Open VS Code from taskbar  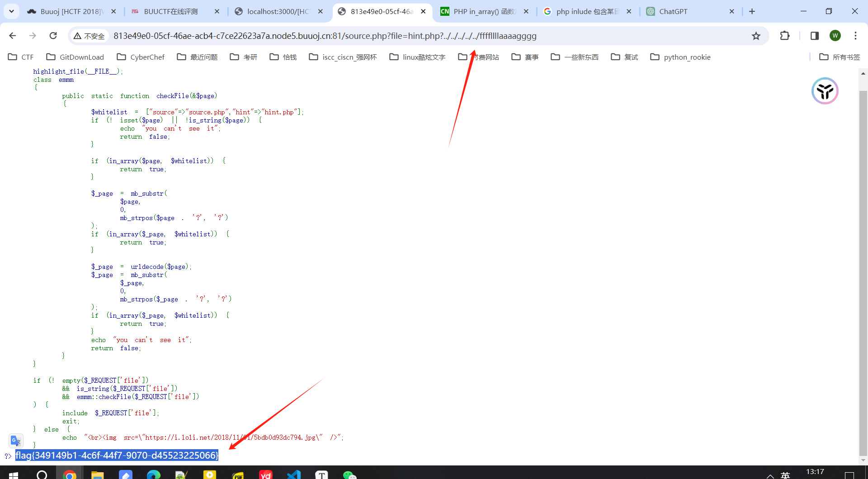click(294, 474)
